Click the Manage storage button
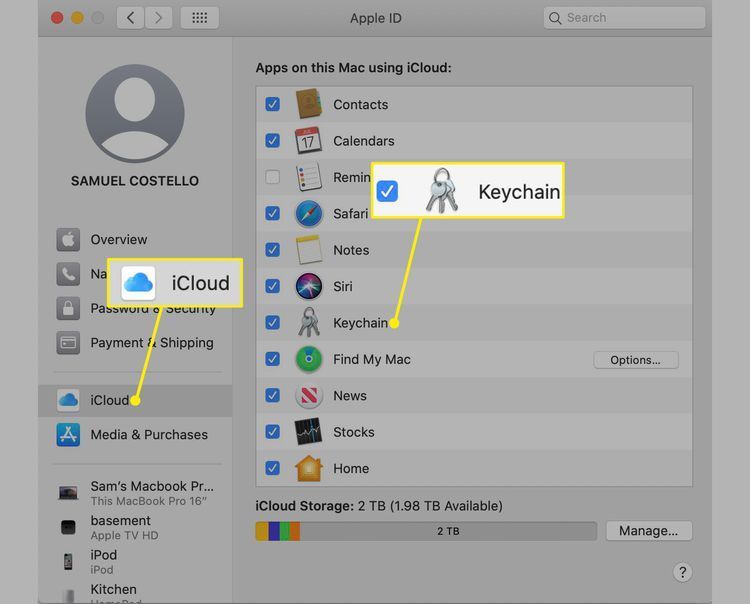Image resolution: width=750 pixels, height=604 pixels. point(648,531)
